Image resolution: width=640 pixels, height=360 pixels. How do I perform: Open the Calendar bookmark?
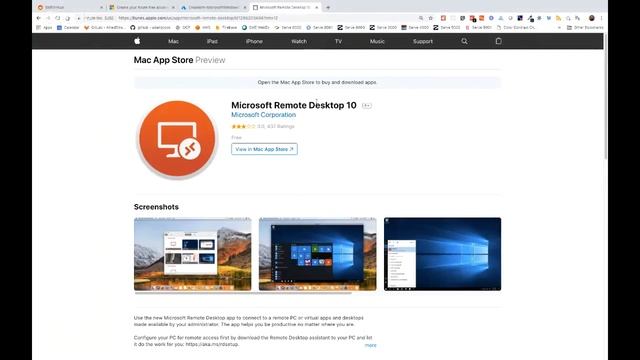point(68,28)
